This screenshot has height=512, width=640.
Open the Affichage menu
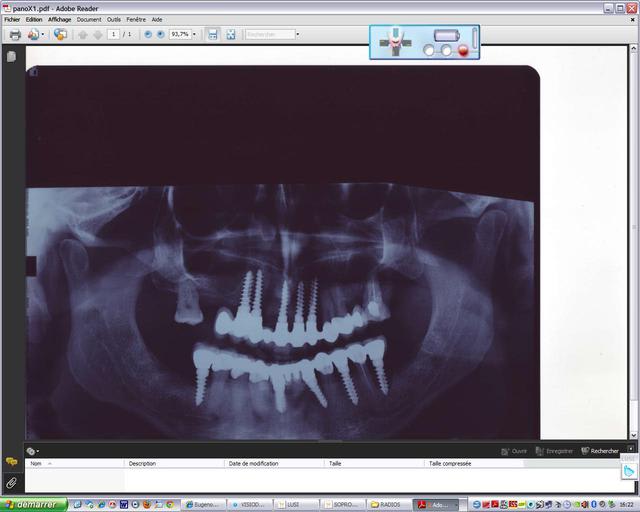point(59,19)
